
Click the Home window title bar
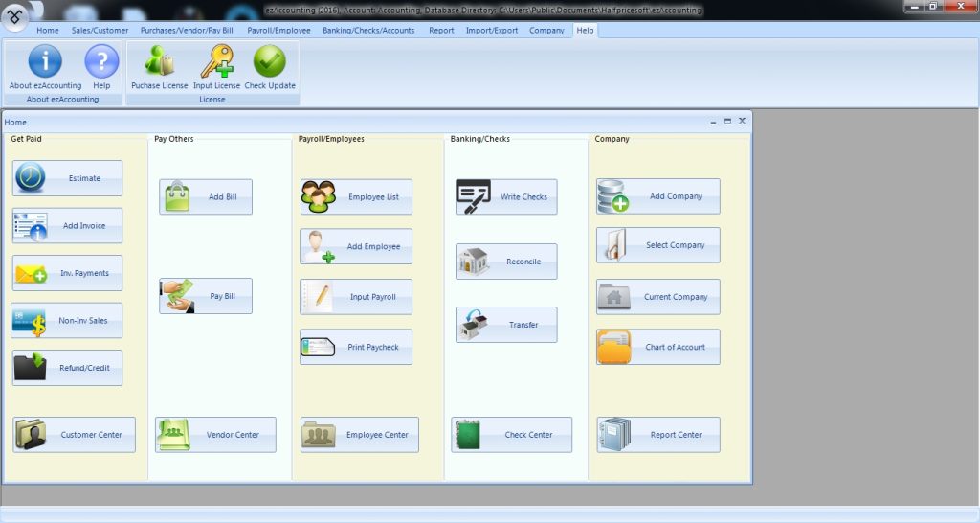(x=377, y=122)
